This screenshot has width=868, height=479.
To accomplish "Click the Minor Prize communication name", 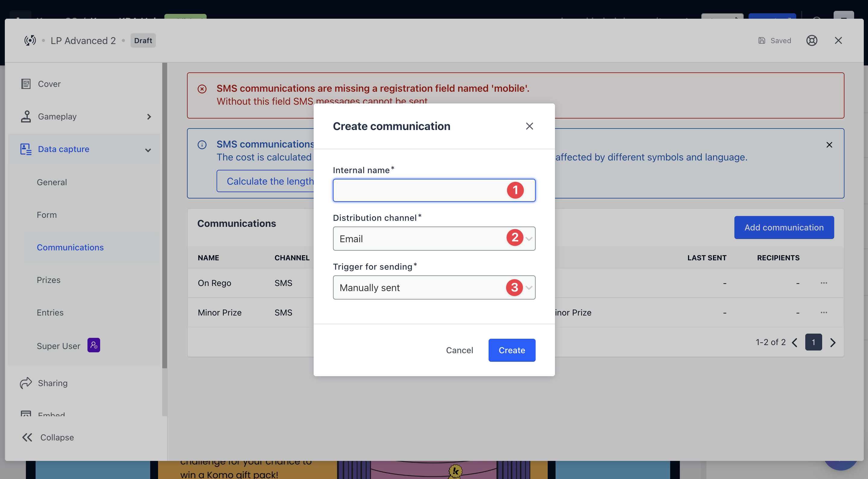I will pos(220,313).
